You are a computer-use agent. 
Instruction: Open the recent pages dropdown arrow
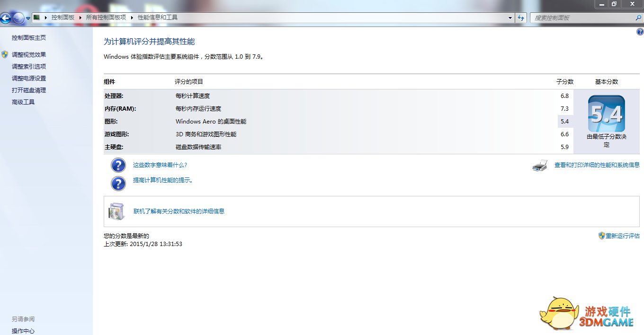pyautogui.click(x=28, y=18)
